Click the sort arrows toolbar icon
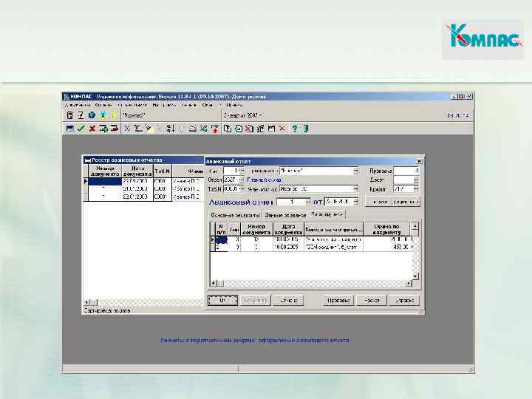The image size is (532, 399). (171, 129)
